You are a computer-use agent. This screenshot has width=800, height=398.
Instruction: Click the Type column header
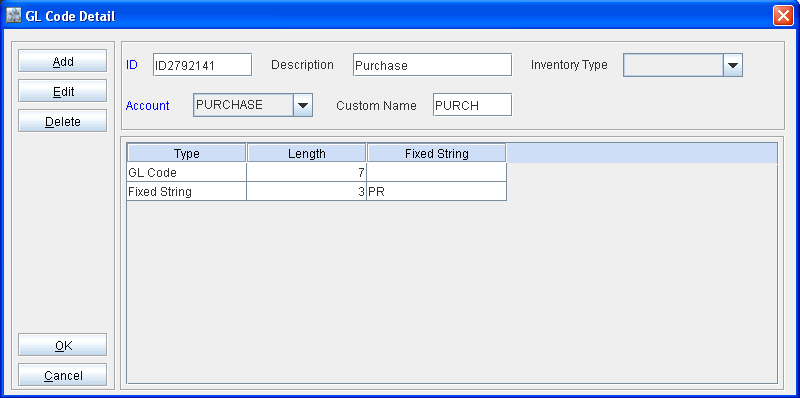[187, 153]
